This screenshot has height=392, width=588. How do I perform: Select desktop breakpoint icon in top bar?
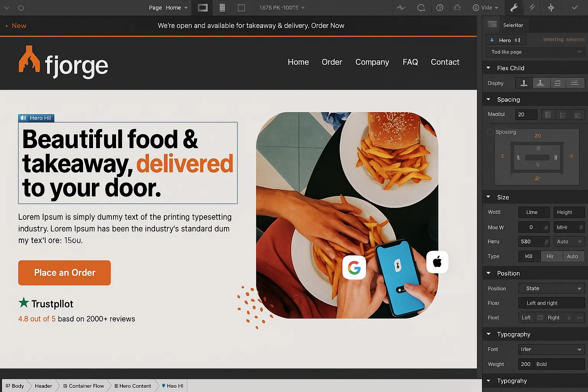202,8
